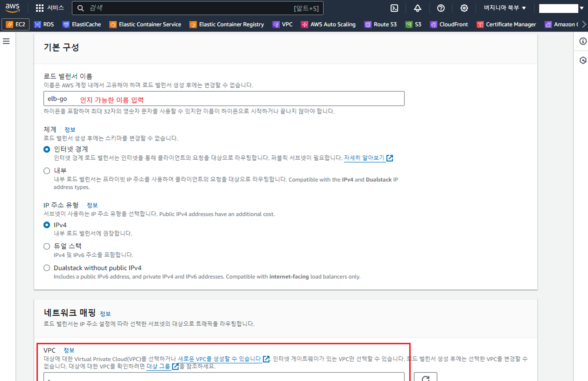Click the notifications bell icon
The image size is (588, 381).
pyautogui.click(x=417, y=8)
